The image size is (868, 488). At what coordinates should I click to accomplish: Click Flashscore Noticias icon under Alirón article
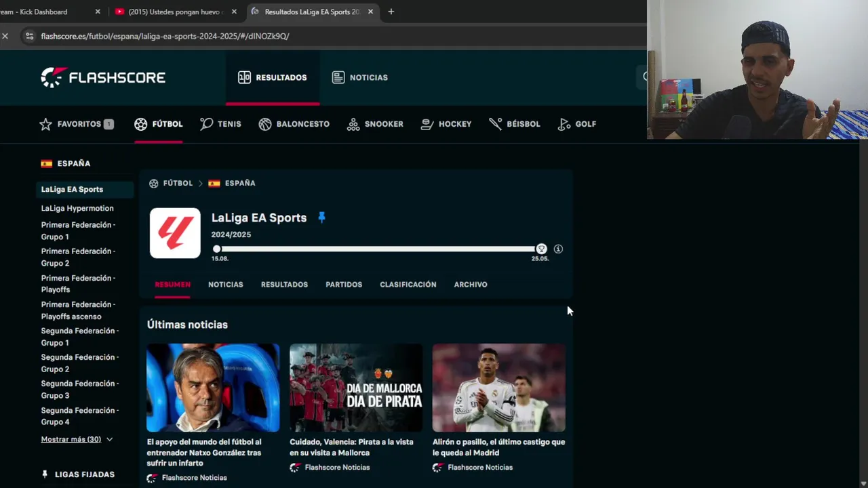coord(438,468)
